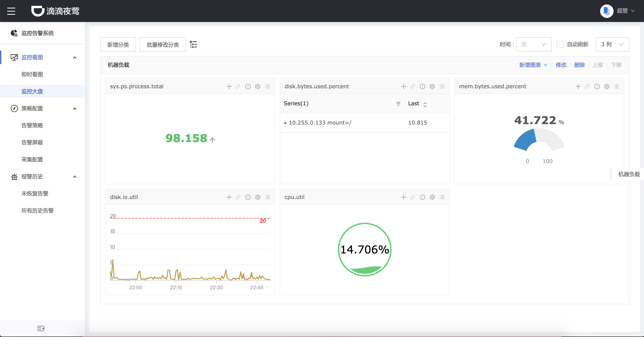Show info for mem.bytes.used.percent chart
The image size is (644, 337).
click(597, 86)
